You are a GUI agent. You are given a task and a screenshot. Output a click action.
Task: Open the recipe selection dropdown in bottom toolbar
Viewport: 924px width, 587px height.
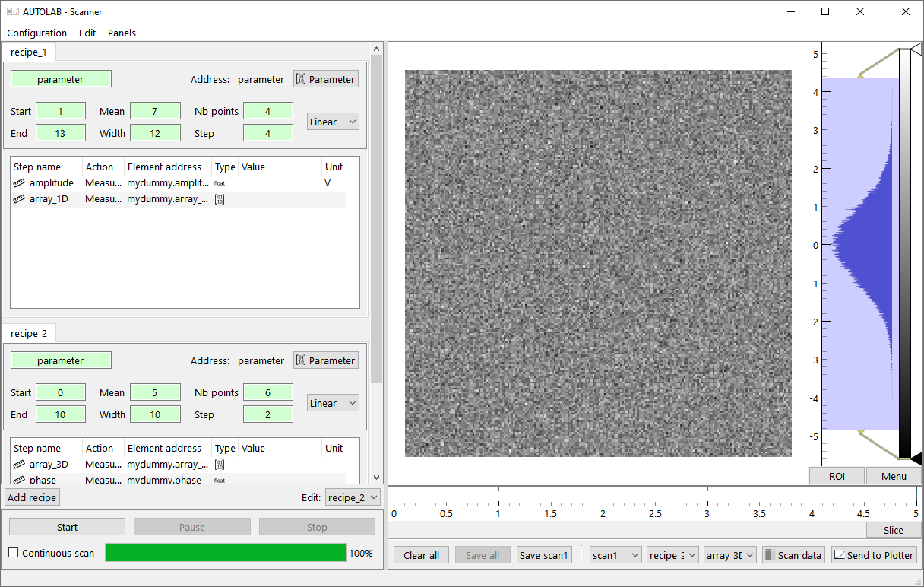672,555
